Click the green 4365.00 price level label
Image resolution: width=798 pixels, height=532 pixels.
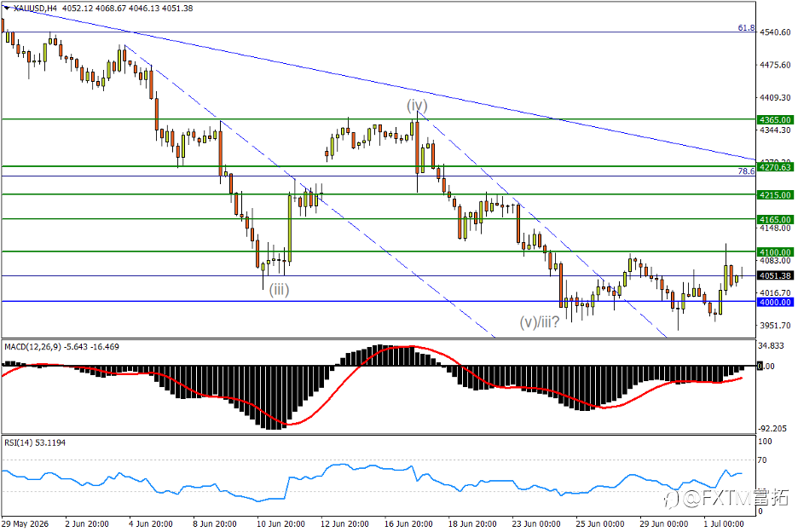click(776, 119)
